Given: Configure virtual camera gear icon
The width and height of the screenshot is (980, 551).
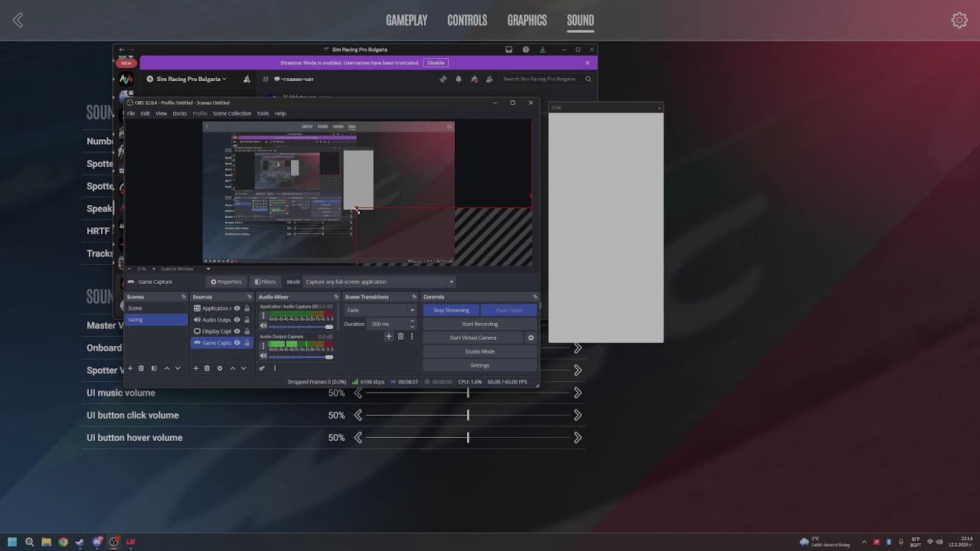Looking at the screenshot, I should (531, 337).
